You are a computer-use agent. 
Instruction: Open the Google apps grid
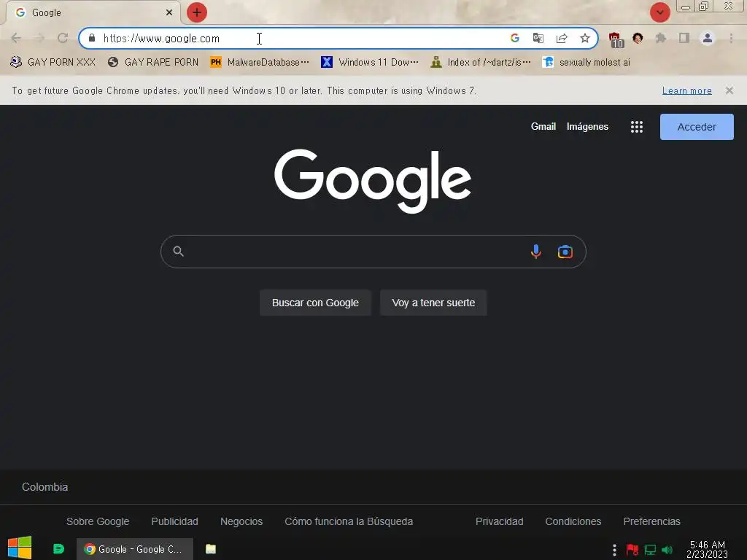(x=636, y=127)
